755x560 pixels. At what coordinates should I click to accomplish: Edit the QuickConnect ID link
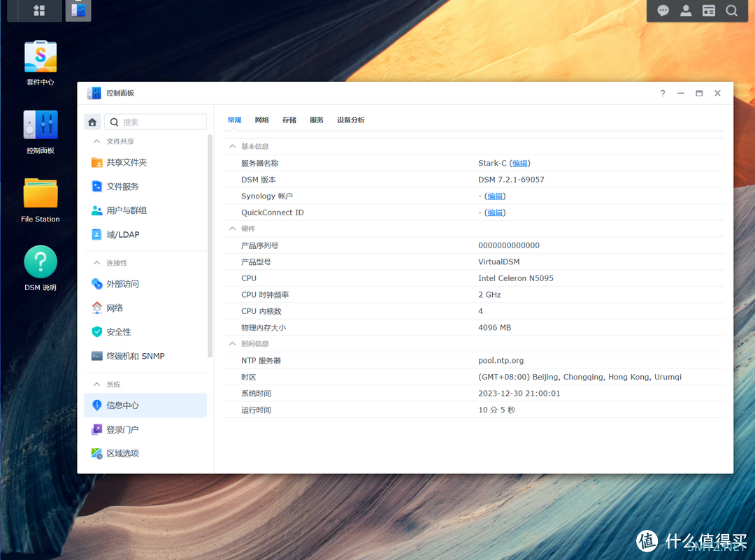[495, 213]
